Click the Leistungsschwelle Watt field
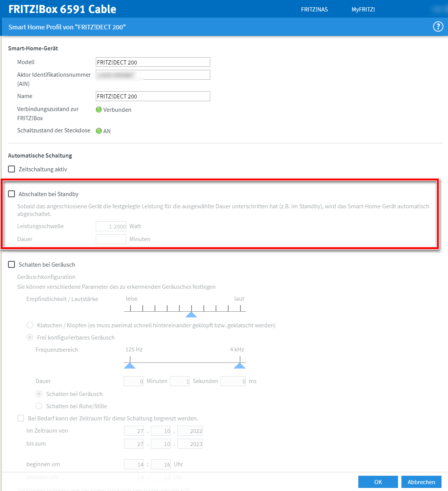 pyautogui.click(x=111, y=226)
